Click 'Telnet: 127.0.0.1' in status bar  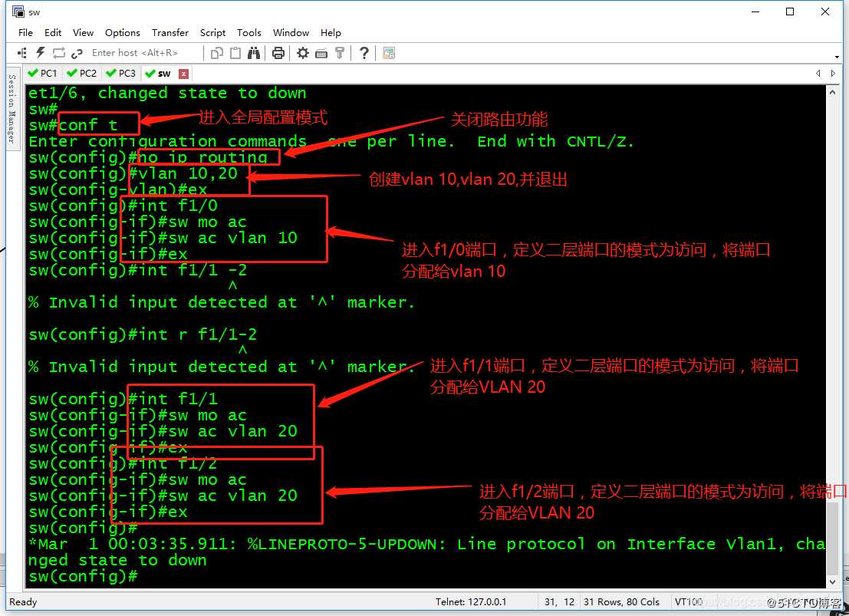click(471, 601)
